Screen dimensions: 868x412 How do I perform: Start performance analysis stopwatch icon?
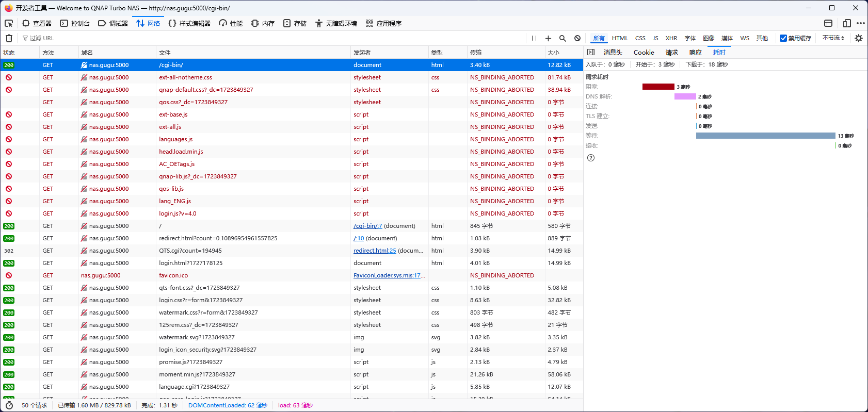[9, 405]
